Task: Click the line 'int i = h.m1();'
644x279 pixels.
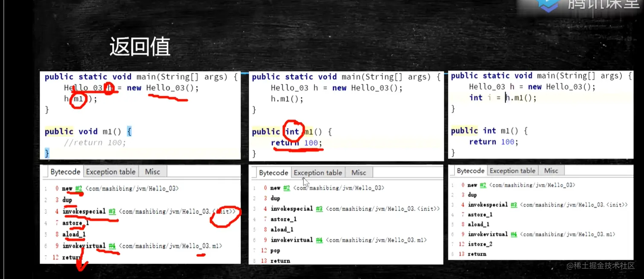Action: click(x=503, y=98)
